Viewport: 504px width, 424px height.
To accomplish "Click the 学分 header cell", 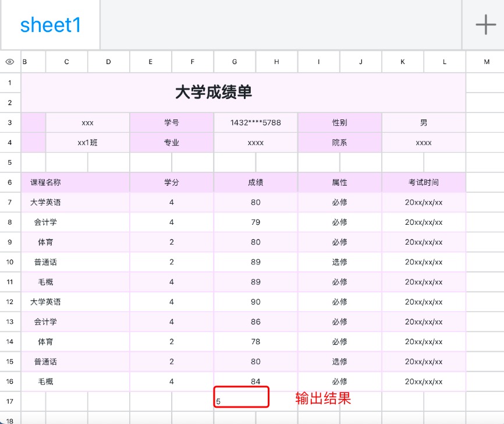I will (172, 182).
